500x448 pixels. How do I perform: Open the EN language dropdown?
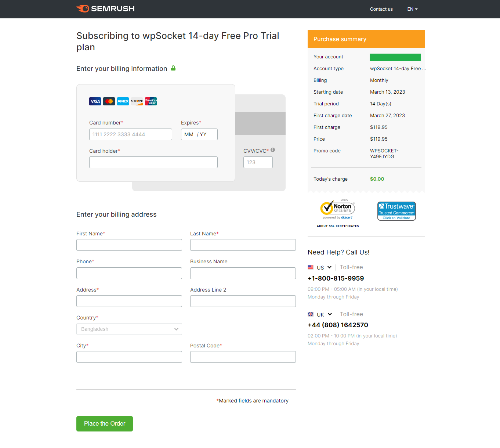pyautogui.click(x=412, y=9)
